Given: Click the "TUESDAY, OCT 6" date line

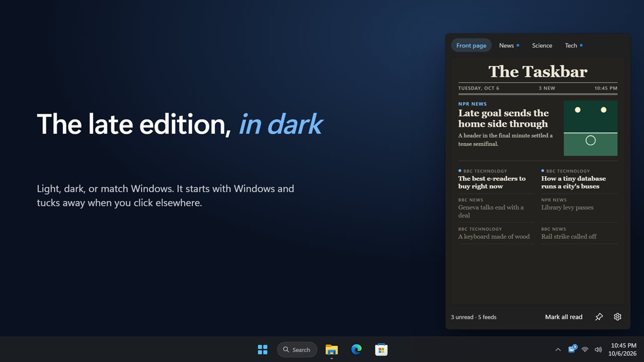Looking at the screenshot, I should 479,88.
